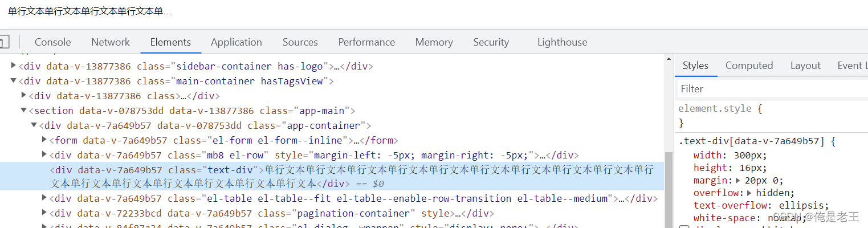
Task: Click the height property name
Action: coord(708,168)
